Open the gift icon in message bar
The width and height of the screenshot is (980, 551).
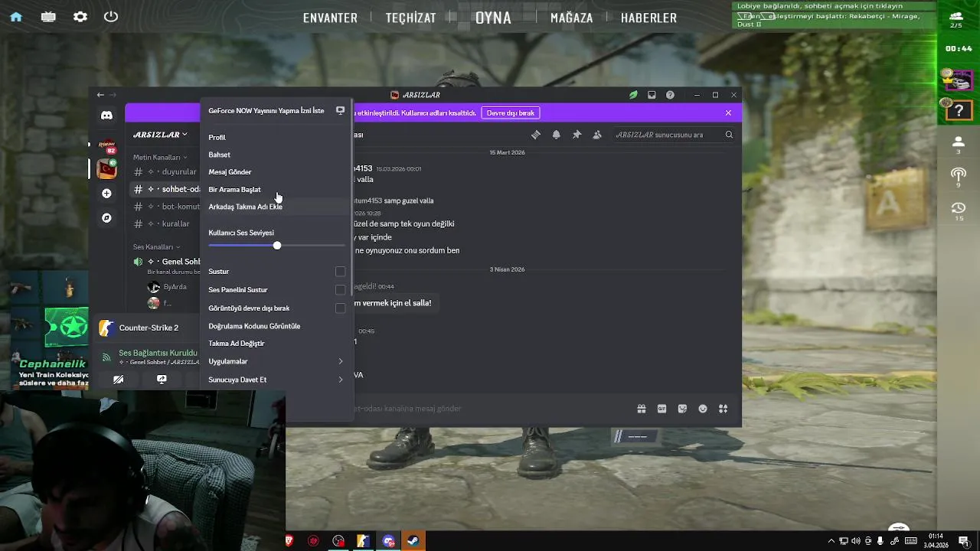(x=642, y=409)
